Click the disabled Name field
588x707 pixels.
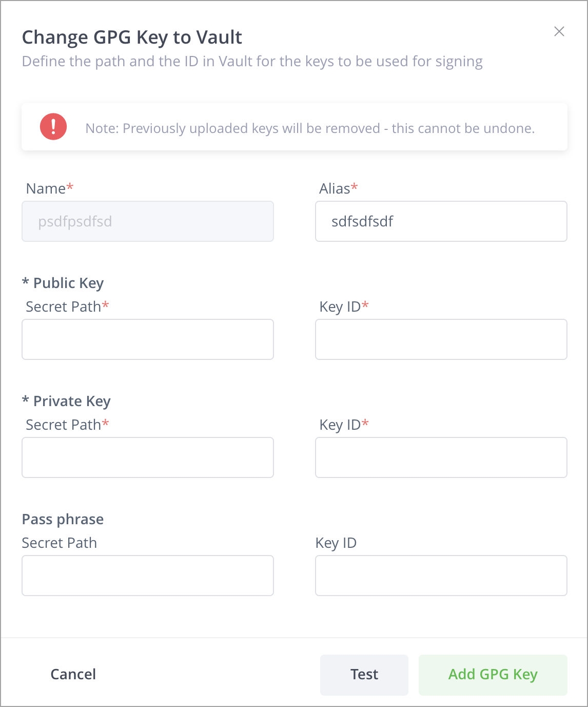(148, 221)
